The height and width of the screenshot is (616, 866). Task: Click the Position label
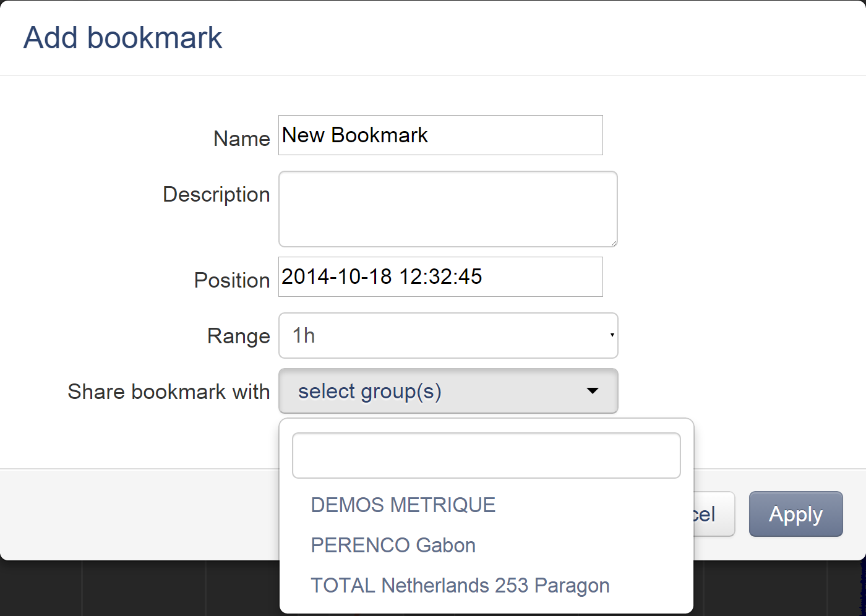(x=232, y=280)
